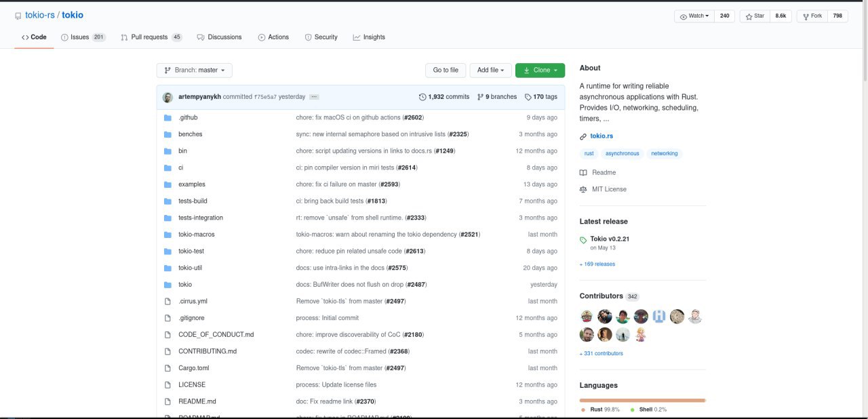Viewport: 868px width, 419px height.
Task: Open the Code tab
Action: coord(34,37)
